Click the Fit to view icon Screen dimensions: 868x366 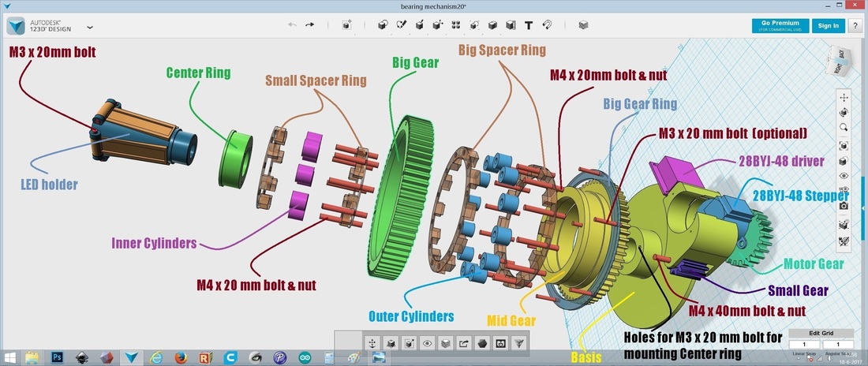pos(844,146)
